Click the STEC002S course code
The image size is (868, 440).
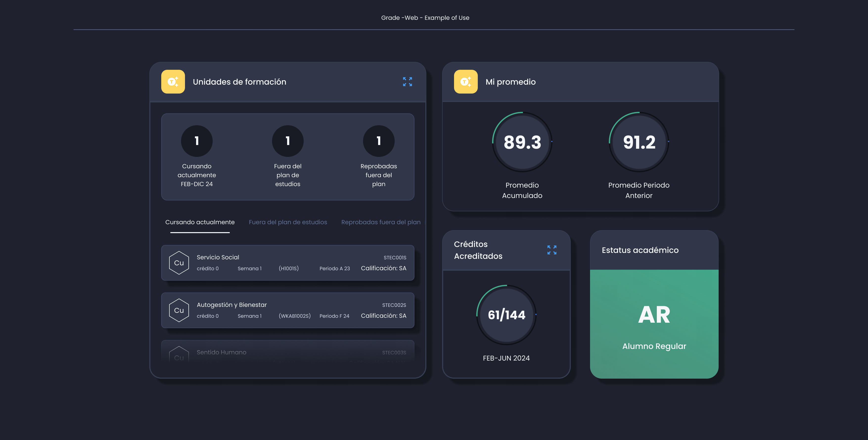394,305
